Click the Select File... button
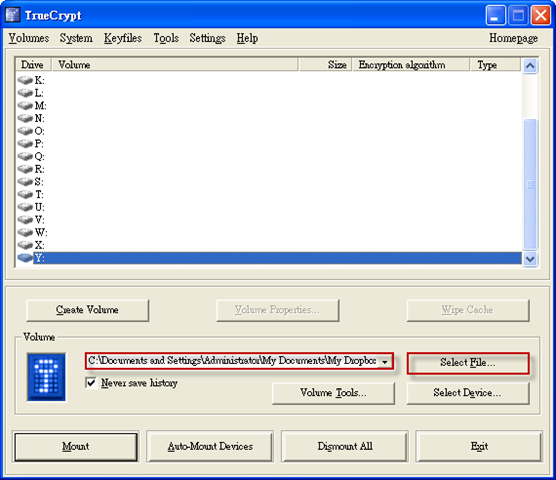 [468, 363]
